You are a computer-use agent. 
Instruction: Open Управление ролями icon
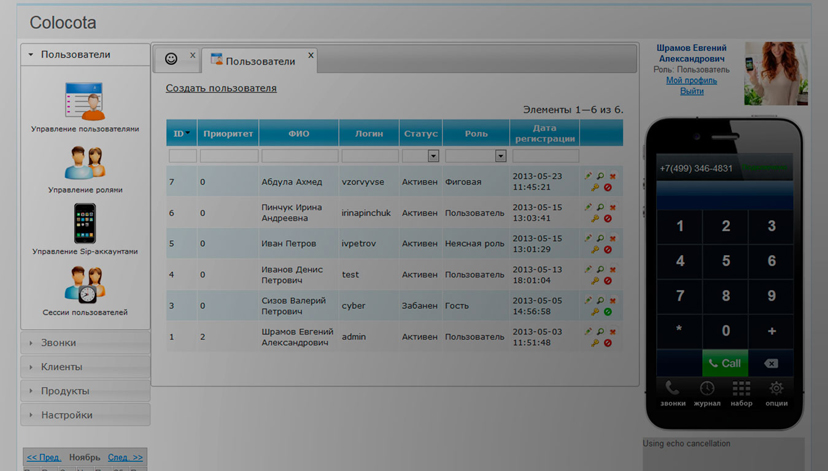click(84, 163)
